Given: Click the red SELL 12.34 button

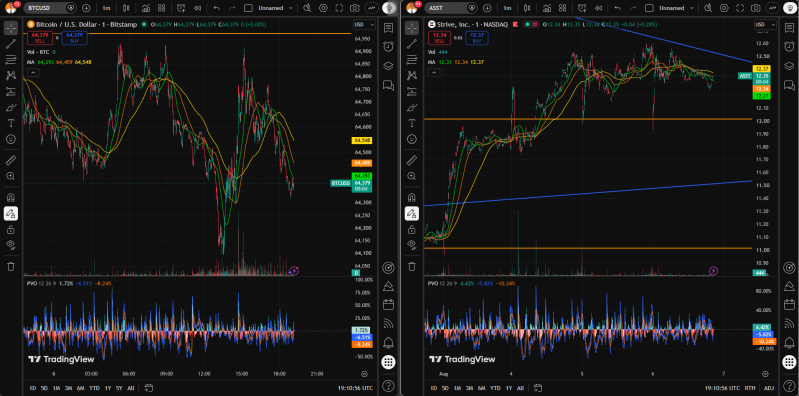Looking at the screenshot, I should (439, 37).
